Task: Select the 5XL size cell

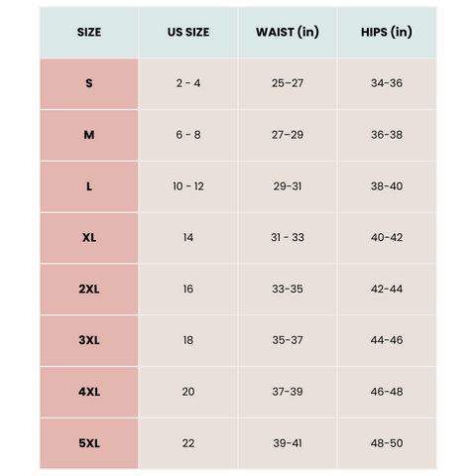Action: point(89,443)
